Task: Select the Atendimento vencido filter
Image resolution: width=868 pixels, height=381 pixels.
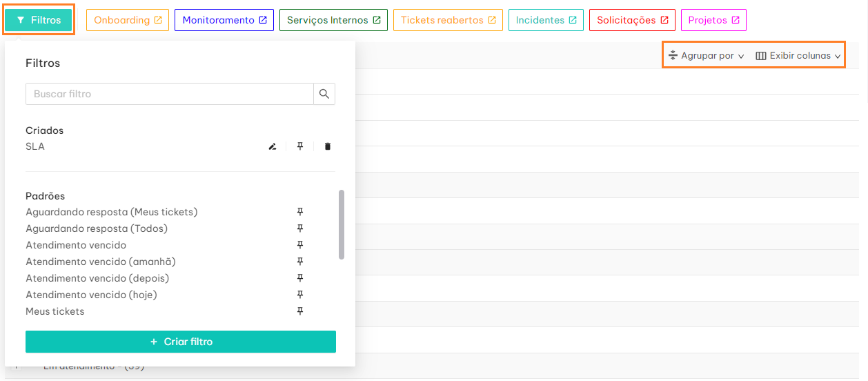Action: (x=76, y=245)
